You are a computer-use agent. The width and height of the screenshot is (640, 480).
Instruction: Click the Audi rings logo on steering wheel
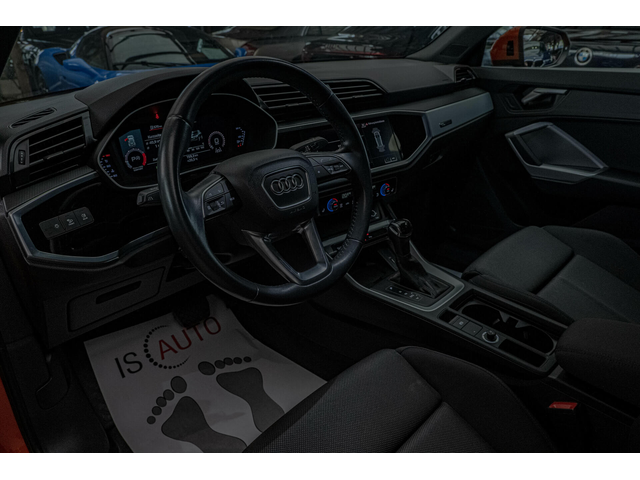pyautogui.click(x=288, y=185)
